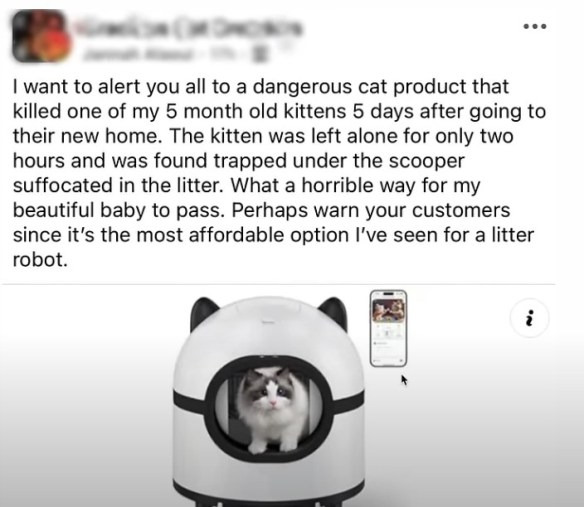Open the blurred page name link
The width and height of the screenshot is (584, 507).
pyautogui.click(x=187, y=27)
